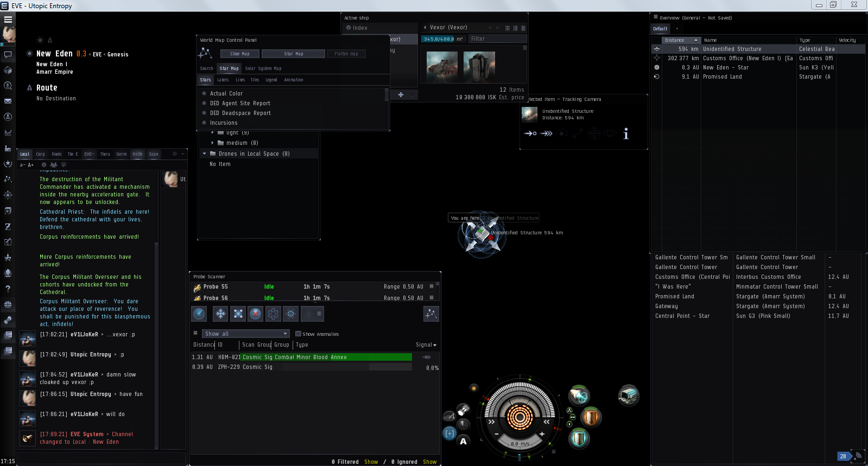Screen dimensions: 868x466
Task: Recover active probes in Probe Scanner
Action: click(x=220, y=314)
